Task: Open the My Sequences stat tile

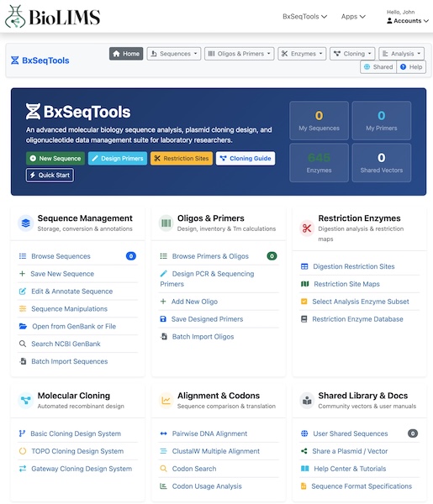Action: [319, 120]
